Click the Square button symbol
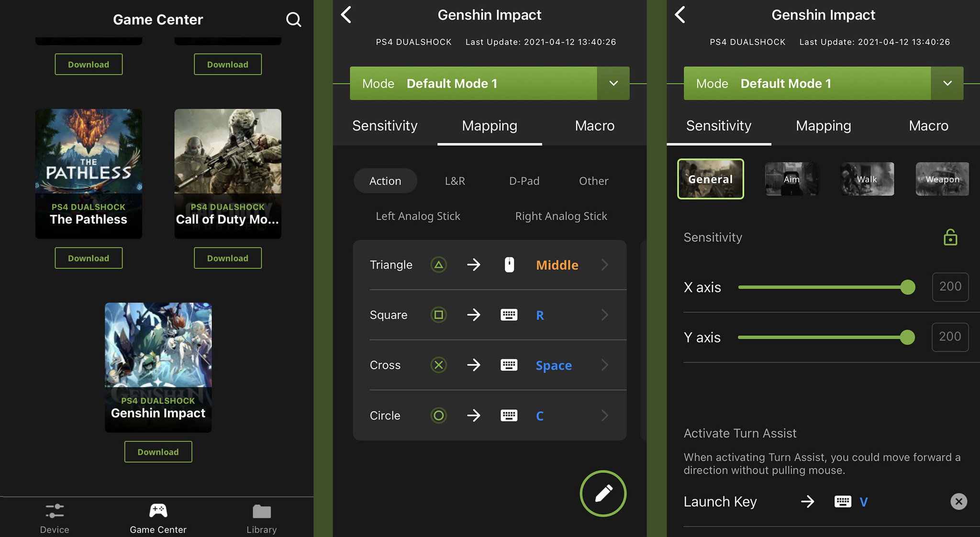This screenshot has width=980, height=537. pyautogui.click(x=438, y=315)
